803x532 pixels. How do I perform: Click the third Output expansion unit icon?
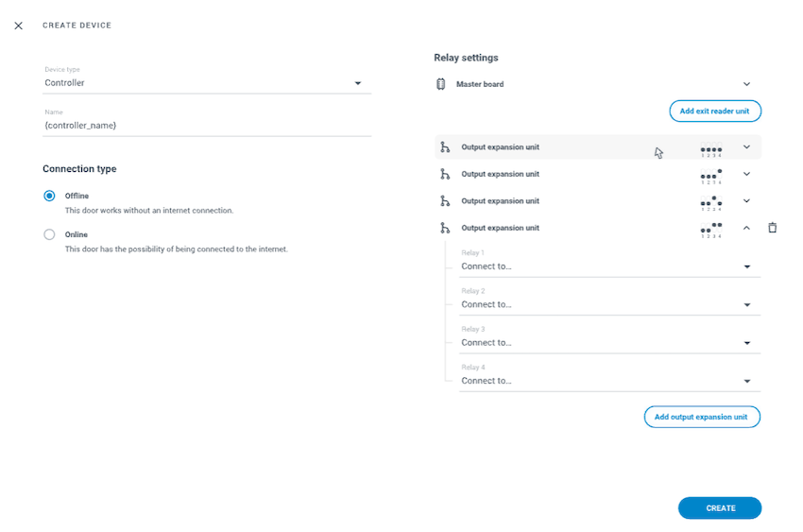pos(445,200)
